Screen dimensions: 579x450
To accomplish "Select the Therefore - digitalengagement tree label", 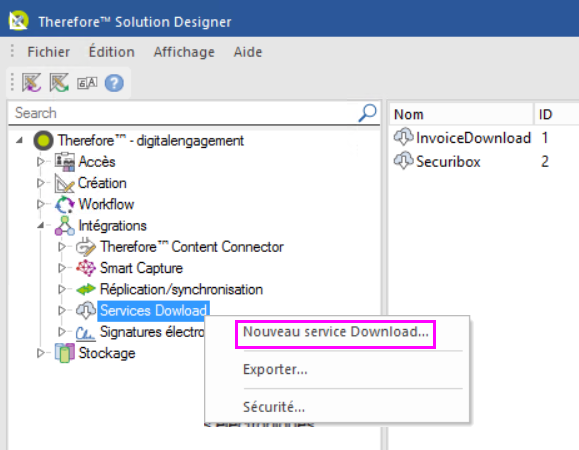I will coord(151,141).
